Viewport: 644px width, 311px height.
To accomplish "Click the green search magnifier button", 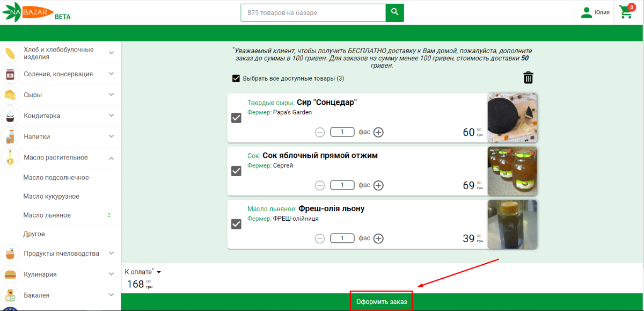I will tap(394, 12).
